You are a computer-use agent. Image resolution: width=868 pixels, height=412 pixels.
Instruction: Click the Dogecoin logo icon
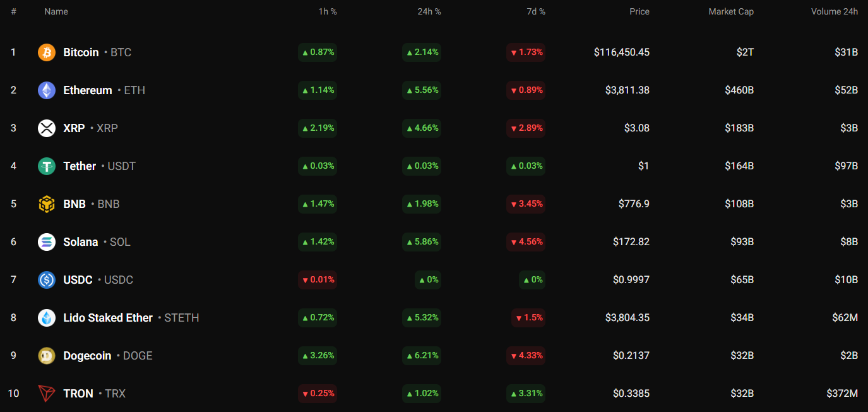pos(47,356)
